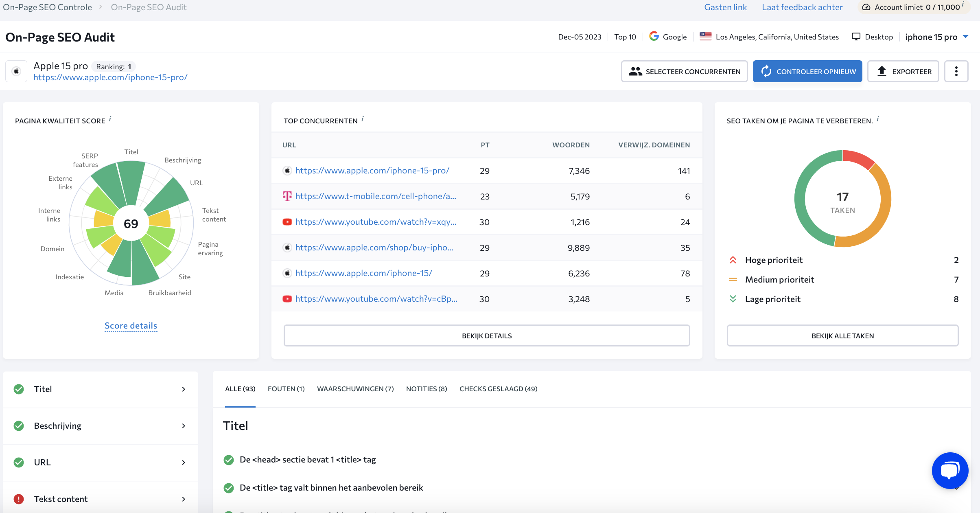Click BEKIJK ALLE TAKEN button
Image resolution: width=980 pixels, height=513 pixels.
842,335
